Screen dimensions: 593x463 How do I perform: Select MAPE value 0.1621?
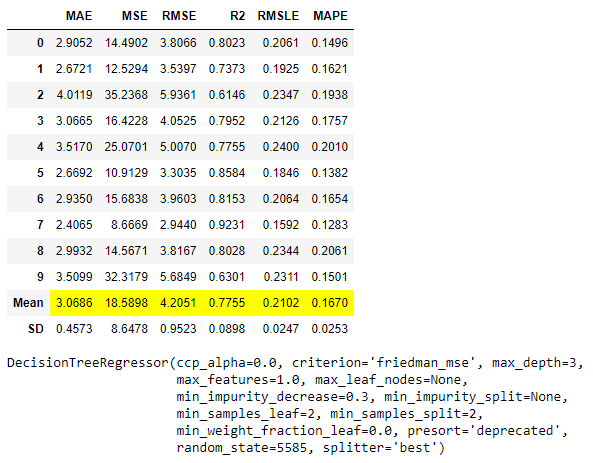coord(329,69)
